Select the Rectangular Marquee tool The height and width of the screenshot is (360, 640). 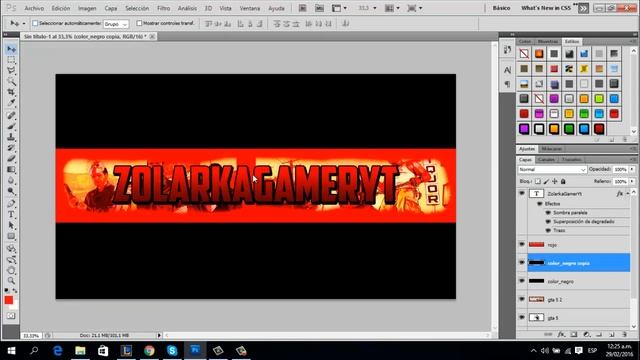click(x=11, y=60)
